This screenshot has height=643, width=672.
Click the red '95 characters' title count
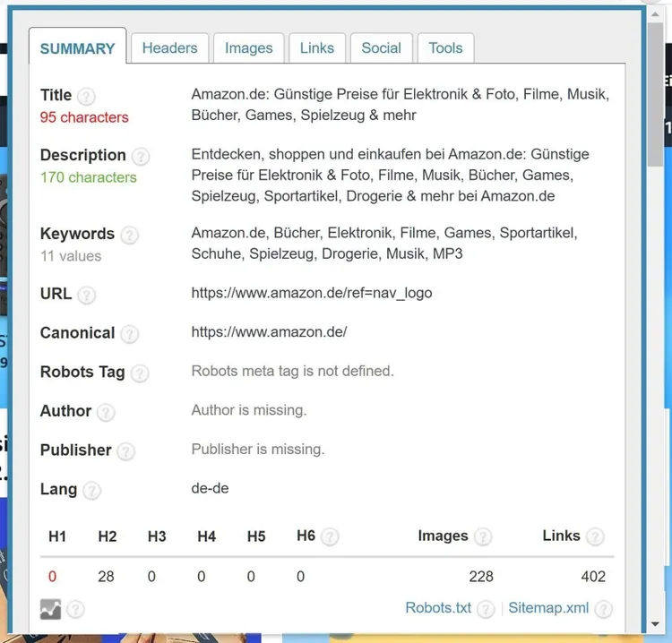pyautogui.click(x=84, y=117)
